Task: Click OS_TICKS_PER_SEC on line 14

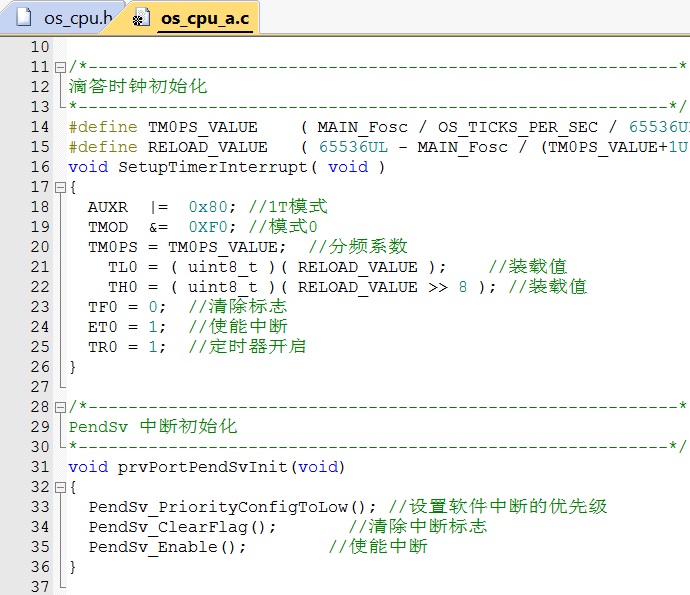Action: click(x=518, y=128)
